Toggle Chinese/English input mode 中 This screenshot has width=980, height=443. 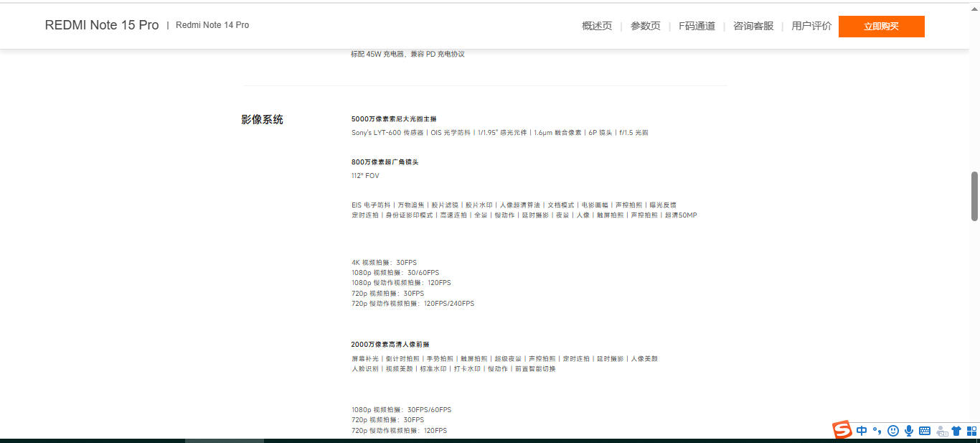coord(862,431)
